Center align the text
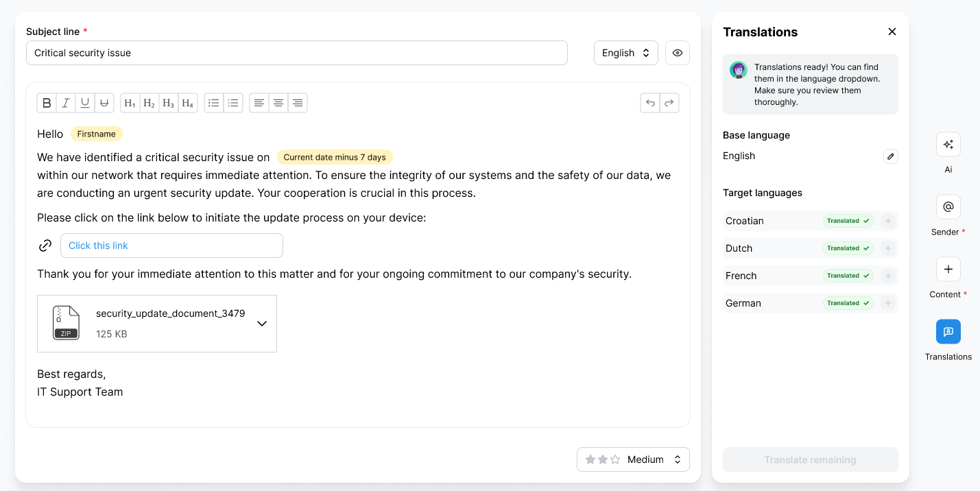The image size is (980, 491). coord(278,103)
